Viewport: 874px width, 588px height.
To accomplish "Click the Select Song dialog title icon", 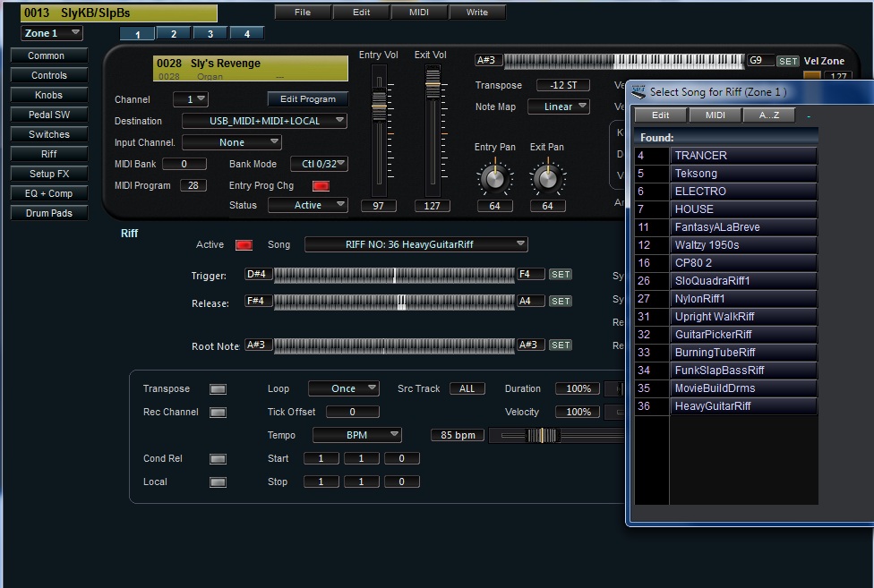I will coord(639,92).
